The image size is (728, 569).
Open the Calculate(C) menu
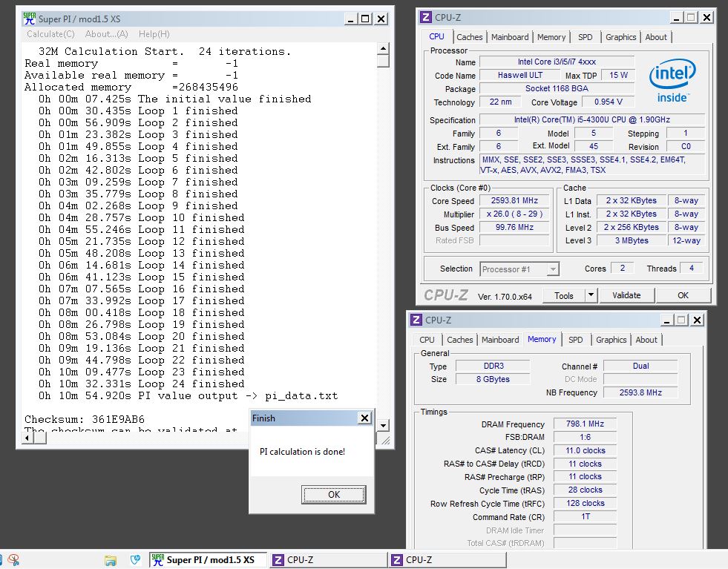click(x=50, y=34)
